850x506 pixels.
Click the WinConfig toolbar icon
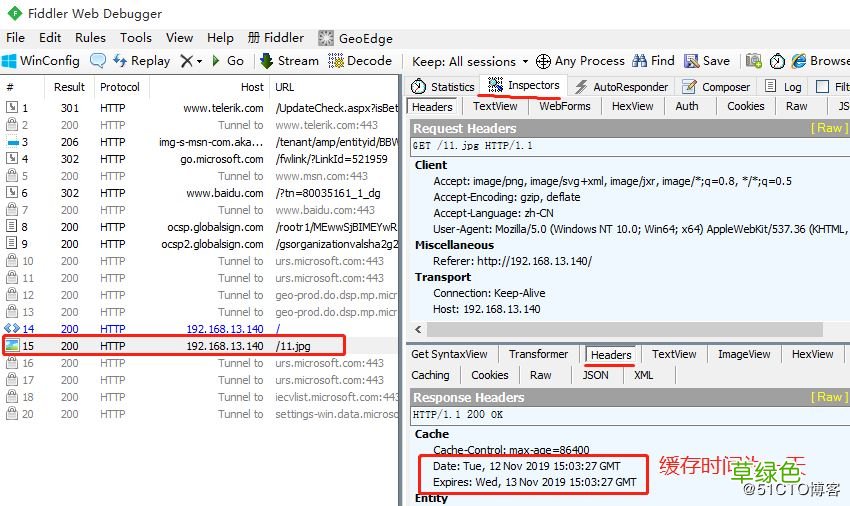(40, 61)
